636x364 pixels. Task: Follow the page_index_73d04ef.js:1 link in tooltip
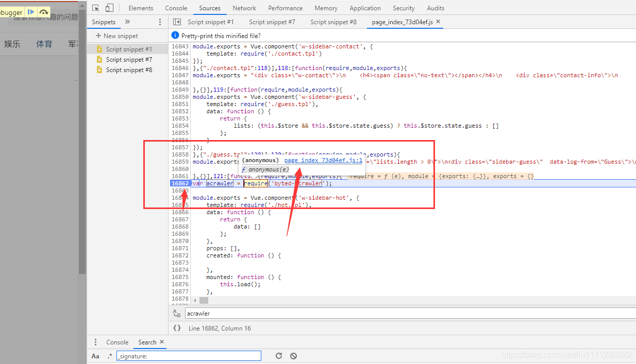click(x=323, y=160)
